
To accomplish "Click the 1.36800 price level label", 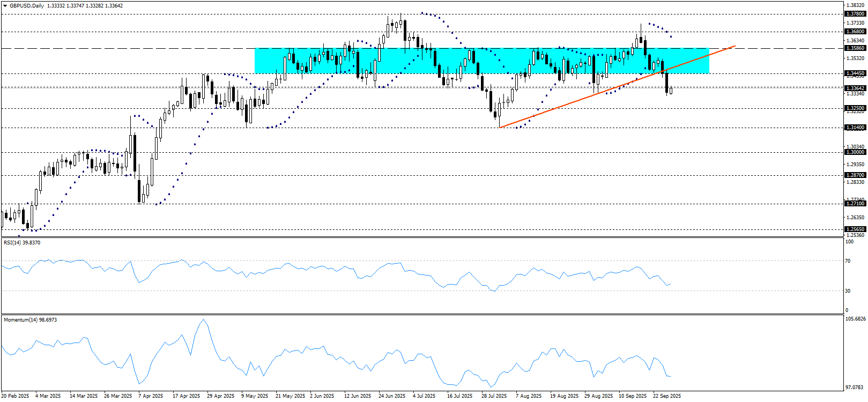I will coord(855,32).
